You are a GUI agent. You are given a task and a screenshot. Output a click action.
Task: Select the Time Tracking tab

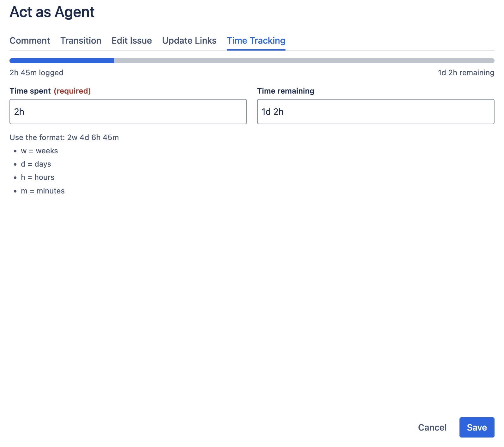[256, 41]
